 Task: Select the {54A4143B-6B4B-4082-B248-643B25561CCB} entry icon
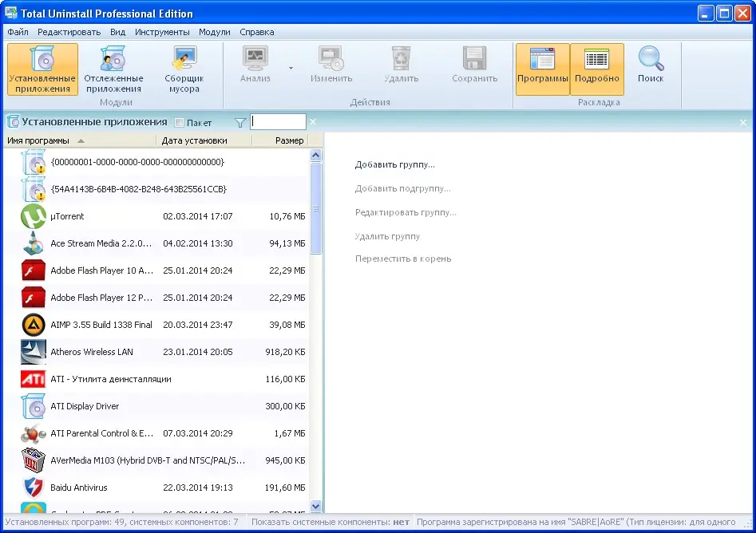coord(34,189)
